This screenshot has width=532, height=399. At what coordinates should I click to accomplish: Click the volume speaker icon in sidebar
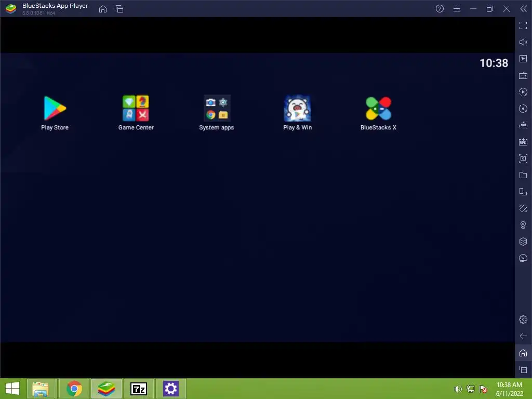tap(523, 42)
